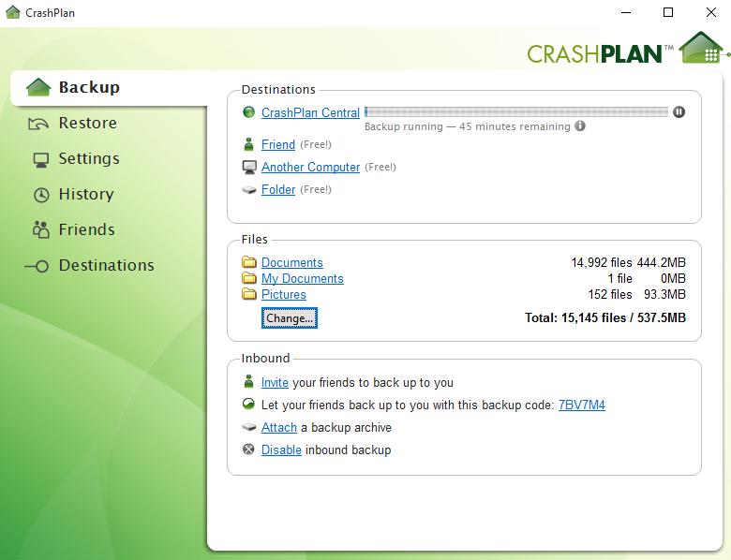
Task: Click the History clock icon in sidebar
Action: (41, 195)
